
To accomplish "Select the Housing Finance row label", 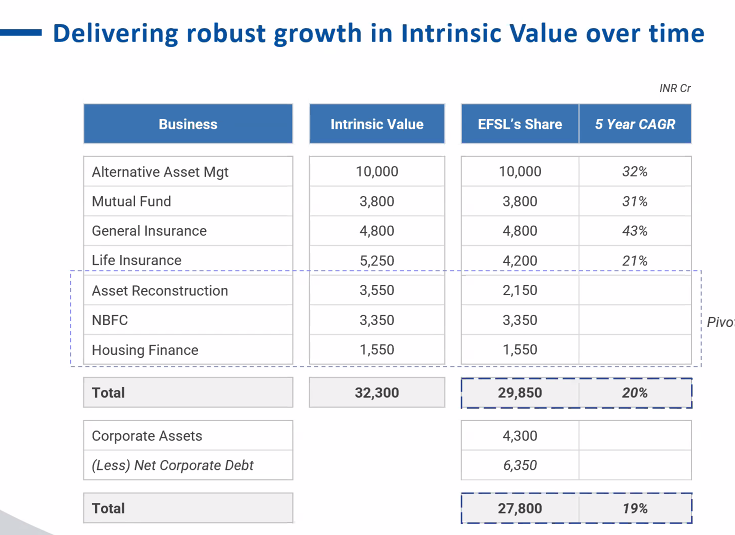I will (x=145, y=351).
